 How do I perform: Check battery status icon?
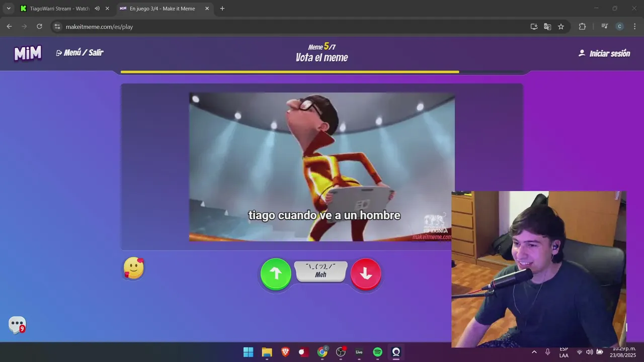[x=600, y=352]
